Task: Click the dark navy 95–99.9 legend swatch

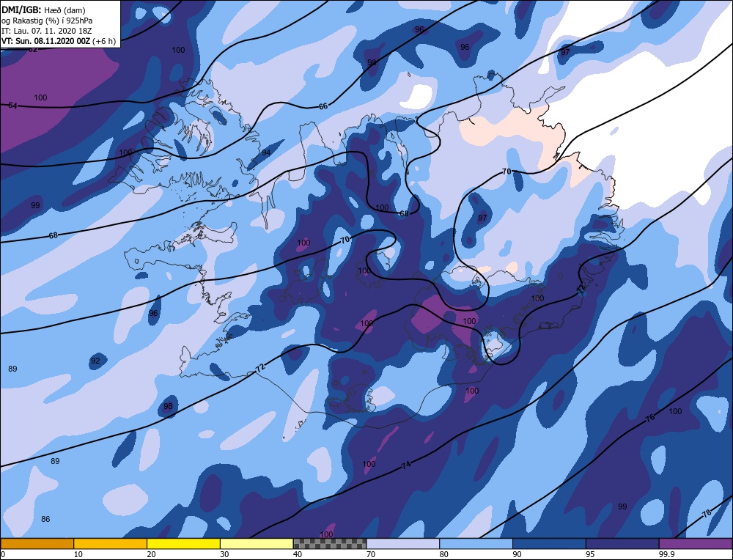Action: 622,544
